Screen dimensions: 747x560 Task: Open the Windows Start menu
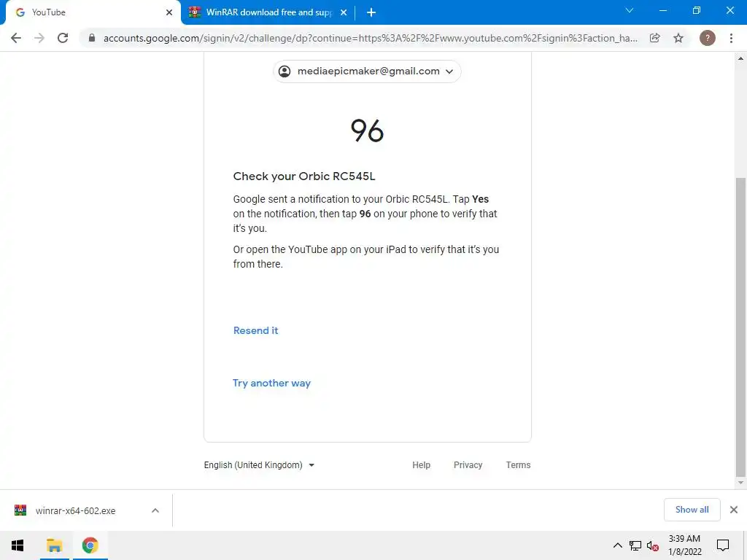[x=18, y=545]
